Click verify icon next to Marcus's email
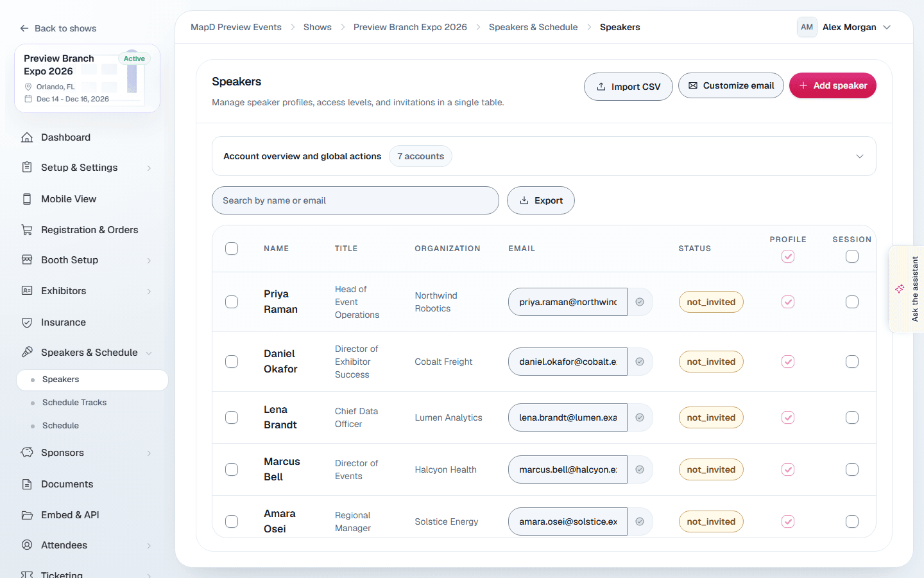 pos(640,469)
